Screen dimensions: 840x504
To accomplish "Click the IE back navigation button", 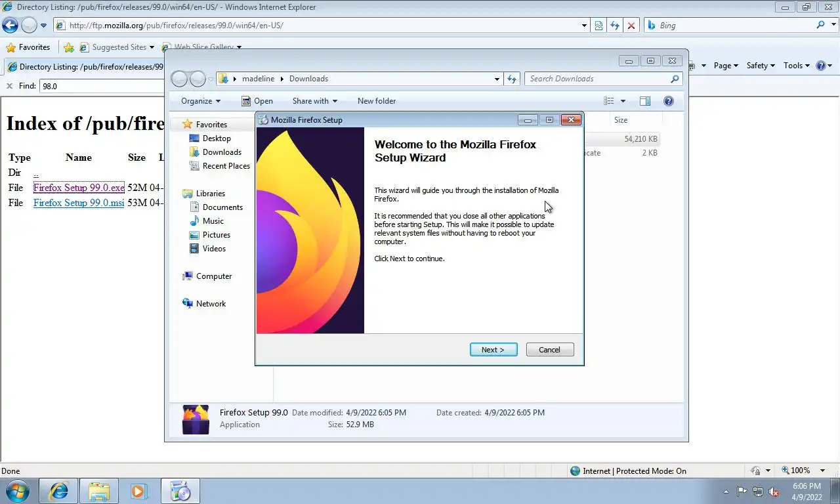I will click(10, 26).
